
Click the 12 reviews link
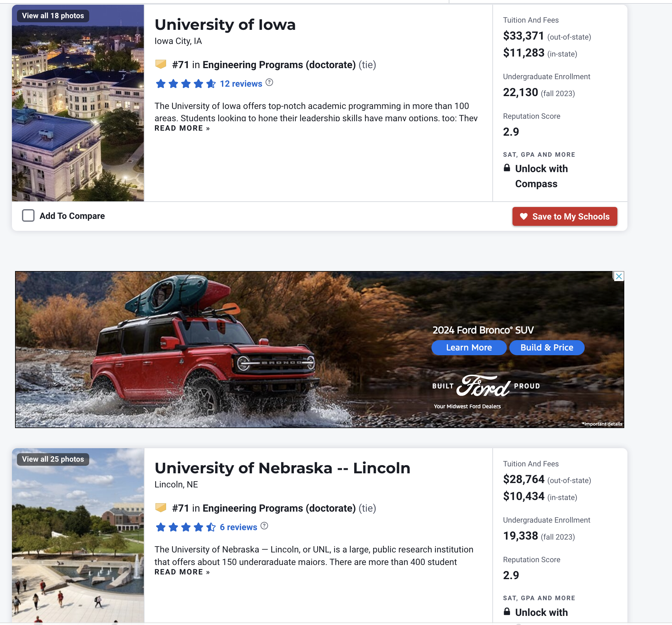click(241, 84)
